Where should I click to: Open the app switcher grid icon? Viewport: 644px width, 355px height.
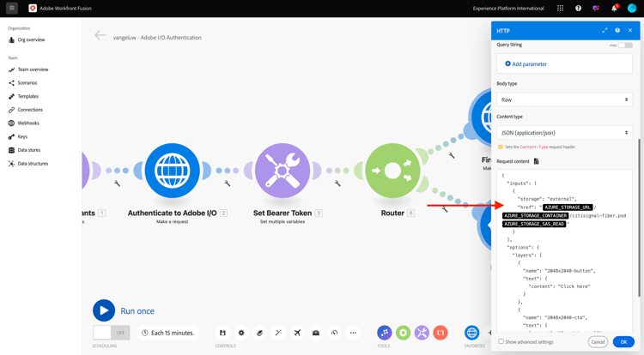tap(560, 9)
